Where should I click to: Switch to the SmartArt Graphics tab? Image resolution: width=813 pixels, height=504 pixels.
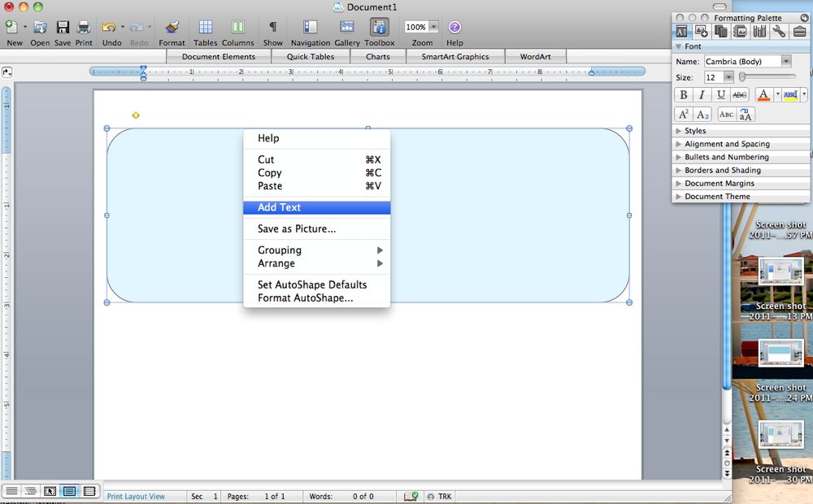click(455, 56)
